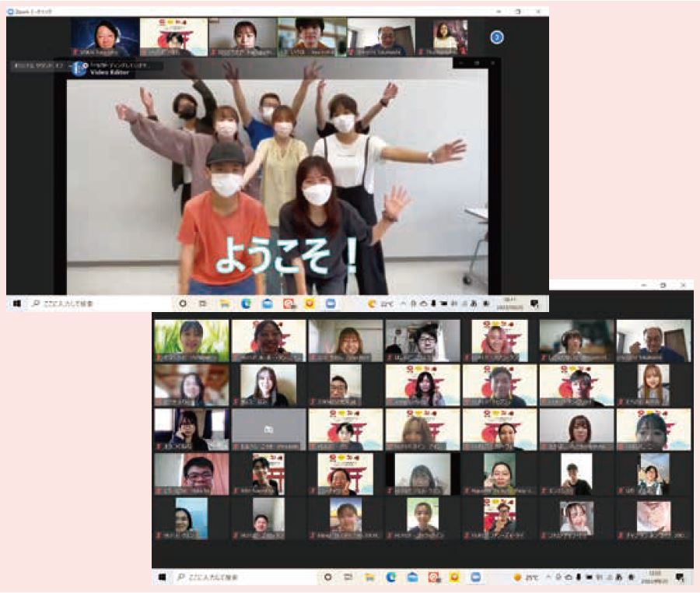Launch Microsoft Edge from lower taskbar

click(391, 577)
